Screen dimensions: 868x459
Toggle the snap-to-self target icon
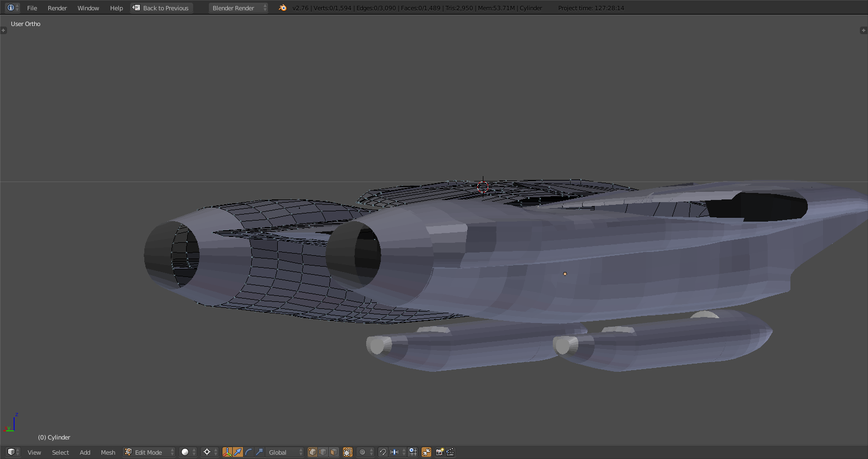click(413, 452)
